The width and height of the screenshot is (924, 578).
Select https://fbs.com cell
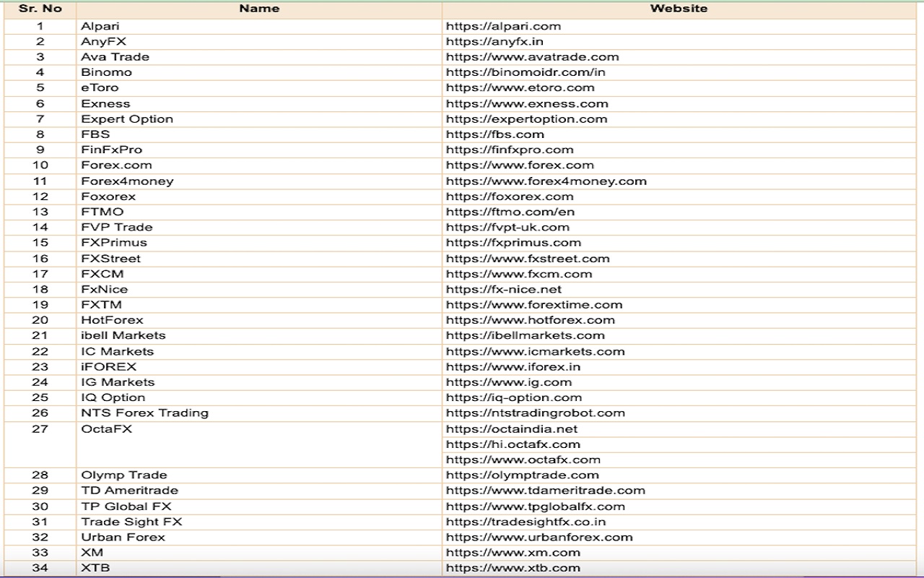[679, 134]
